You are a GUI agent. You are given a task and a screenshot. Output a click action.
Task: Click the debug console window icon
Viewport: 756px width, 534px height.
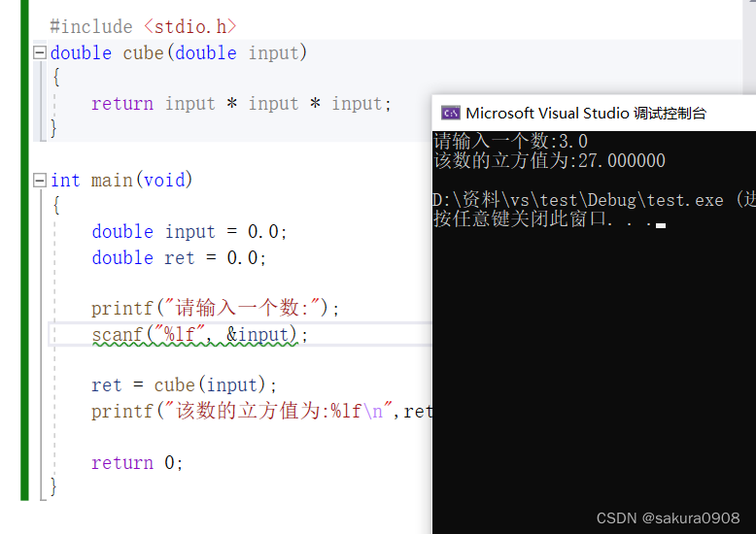450,113
